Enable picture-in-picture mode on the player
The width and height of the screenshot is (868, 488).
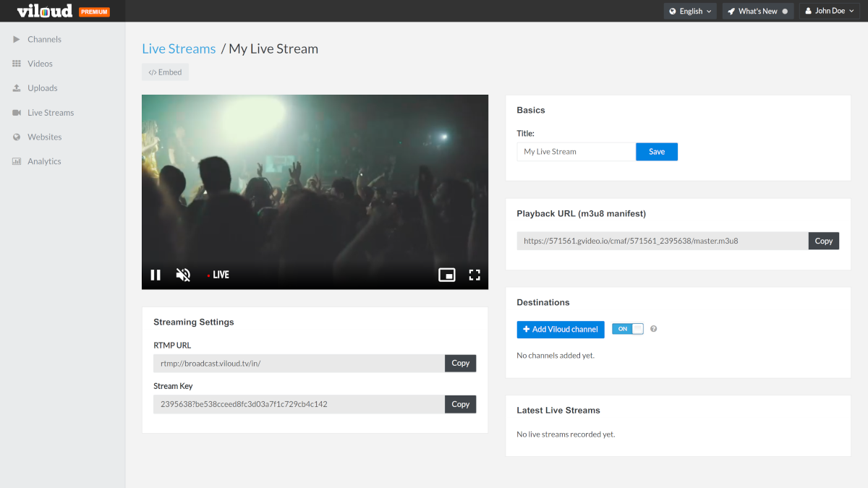pyautogui.click(x=446, y=275)
